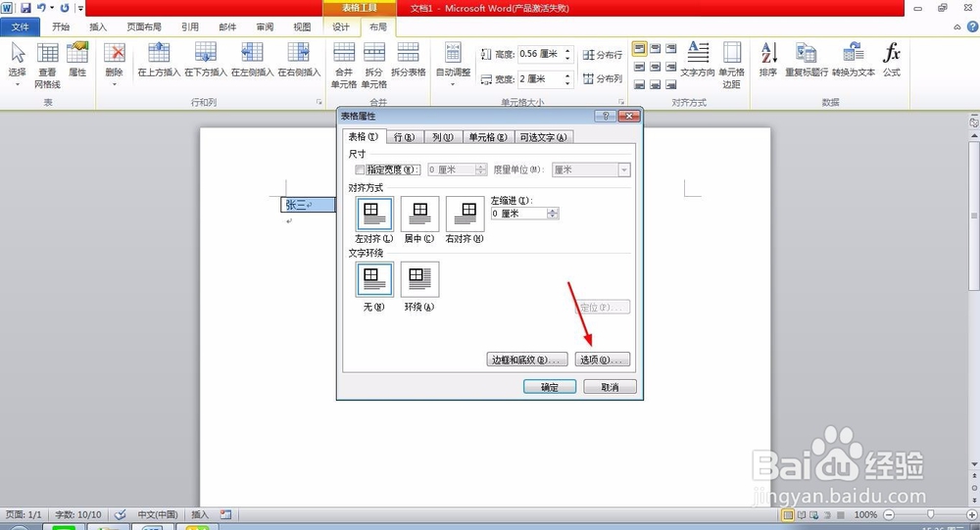Screen dimensions: 980x530
Task: Insert column to the left (在左侧插入)
Action: click(253, 60)
